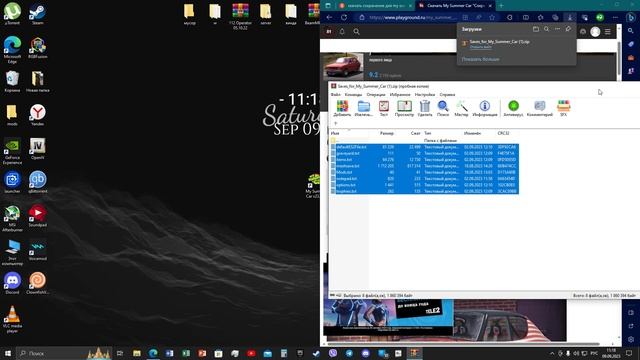
Task: Open Настройки menu in WinRAR
Action: [425, 94]
